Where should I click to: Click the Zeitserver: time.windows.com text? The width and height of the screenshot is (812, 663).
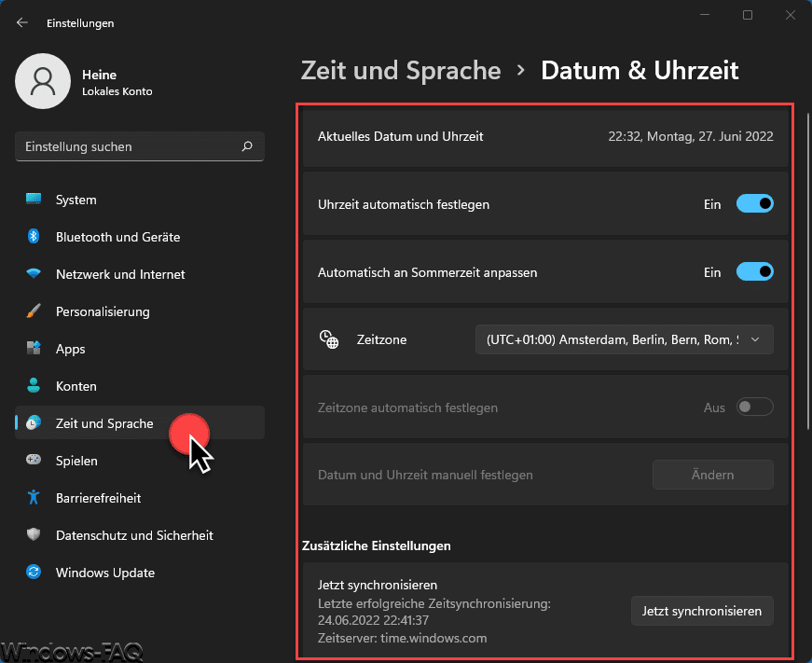tap(403, 638)
